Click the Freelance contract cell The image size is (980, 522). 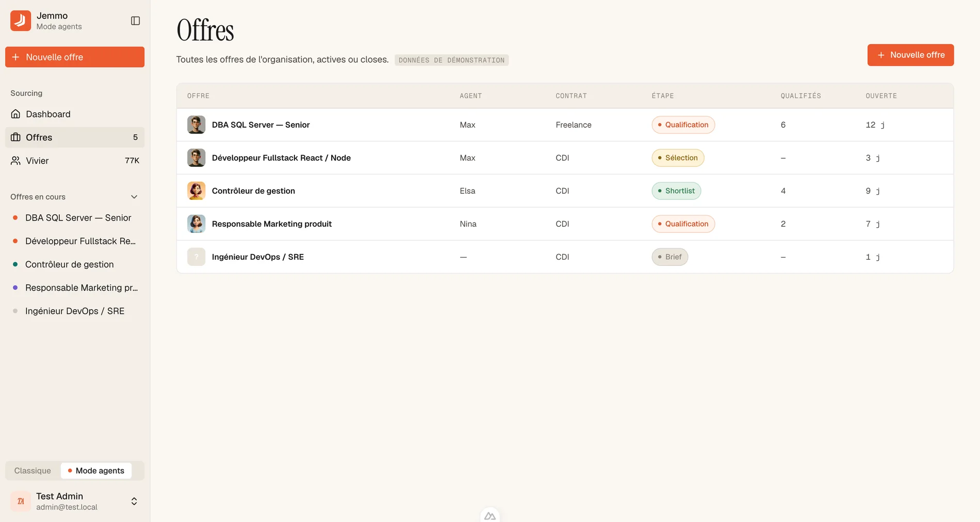574,125
